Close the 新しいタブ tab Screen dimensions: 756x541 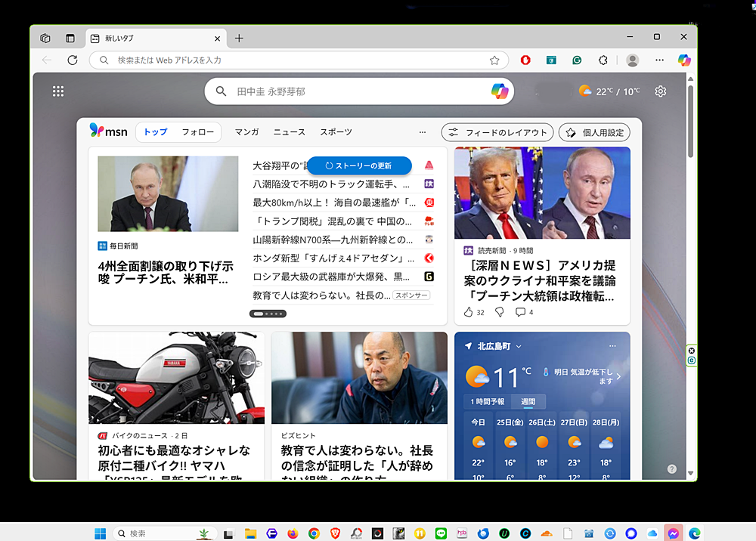(x=218, y=39)
